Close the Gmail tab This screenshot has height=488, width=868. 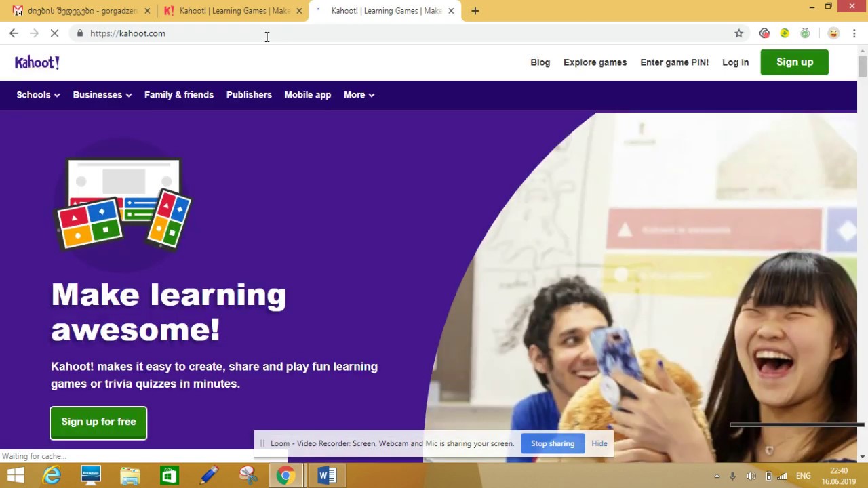coord(147,11)
